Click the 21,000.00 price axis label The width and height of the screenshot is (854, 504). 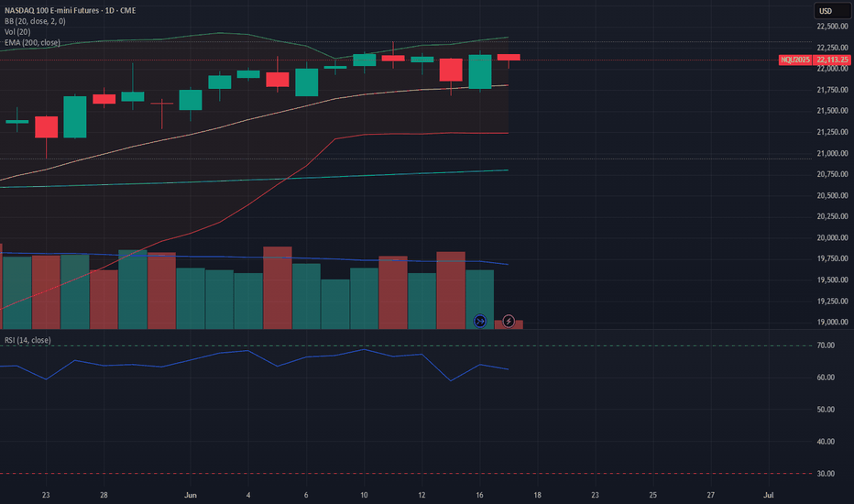point(832,153)
